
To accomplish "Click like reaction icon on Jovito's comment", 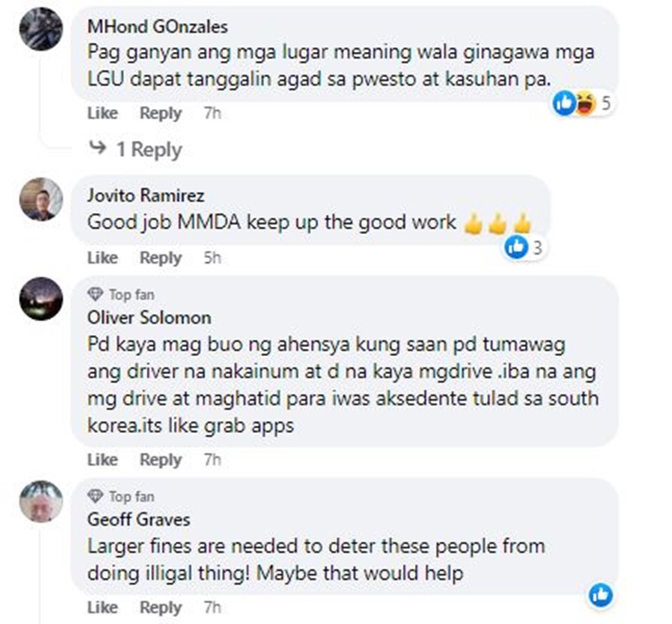I will coord(516,247).
